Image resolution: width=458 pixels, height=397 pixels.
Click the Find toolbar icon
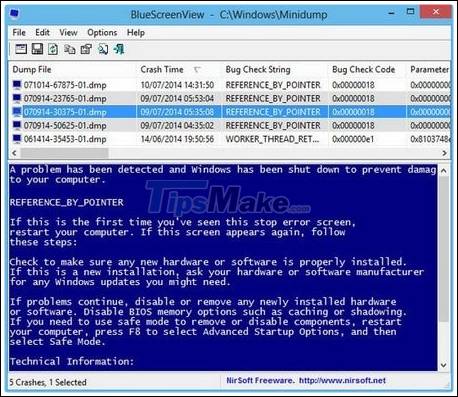[103, 49]
